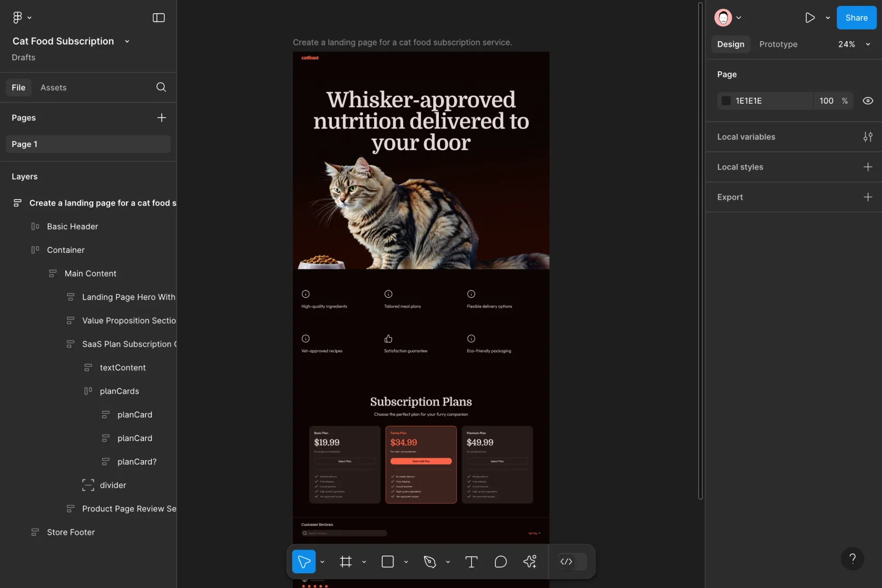Click the Basic Header layer icon
The image size is (882, 588).
[x=35, y=227]
